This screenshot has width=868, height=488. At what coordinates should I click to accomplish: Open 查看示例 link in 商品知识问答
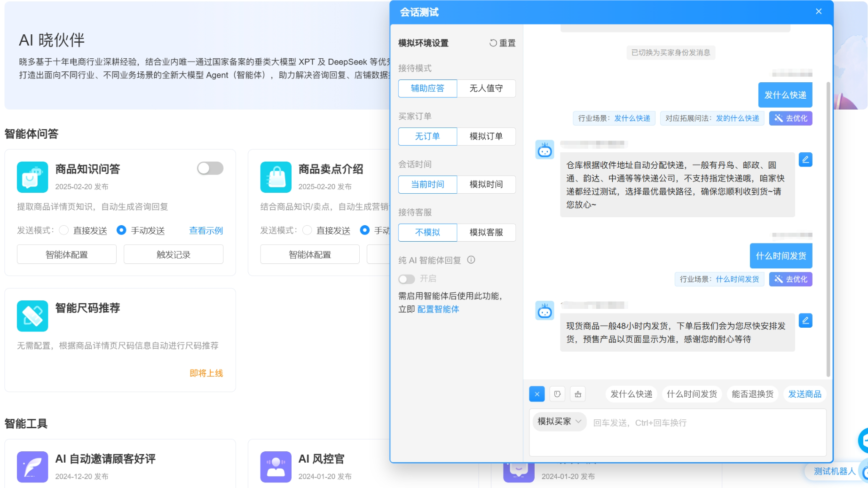pyautogui.click(x=206, y=231)
